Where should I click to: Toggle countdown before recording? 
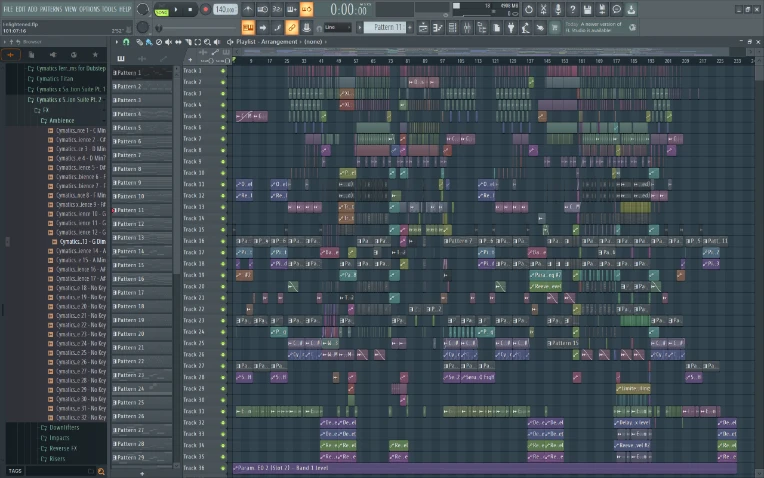tap(277, 9)
